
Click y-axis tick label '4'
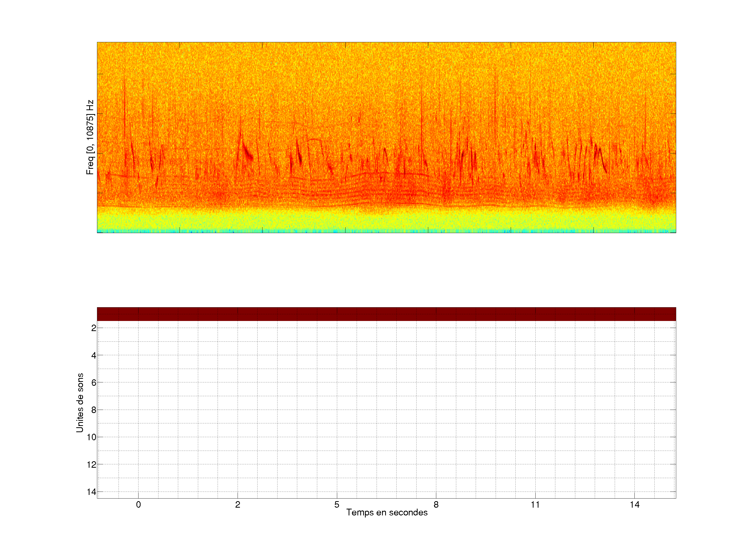(94, 355)
